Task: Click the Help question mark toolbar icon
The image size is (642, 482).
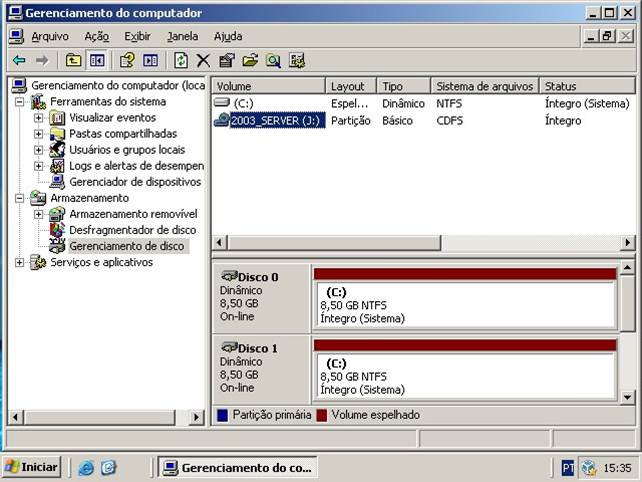Action: click(x=127, y=61)
